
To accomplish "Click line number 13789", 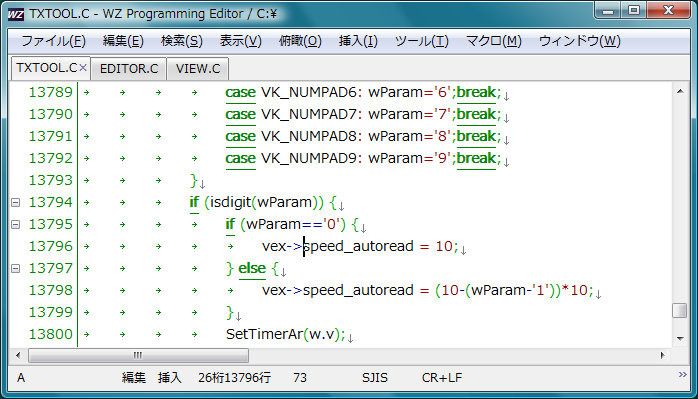I will pos(50,93).
